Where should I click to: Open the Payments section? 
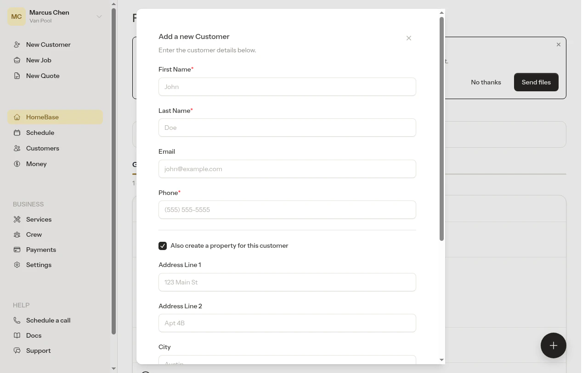55,250
